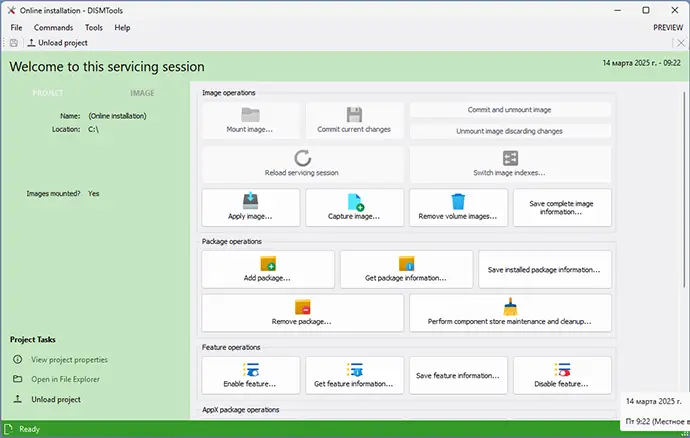This screenshot has width=690, height=438.
Task: Click the Remove volume images trash icon
Action: (458, 201)
